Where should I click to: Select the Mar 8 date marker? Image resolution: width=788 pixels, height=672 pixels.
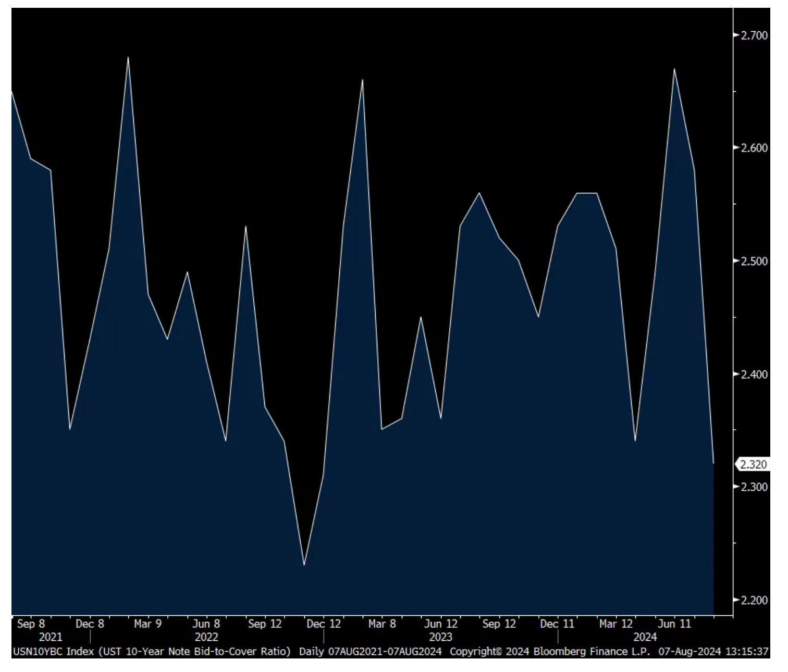pyautogui.click(x=382, y=624)
